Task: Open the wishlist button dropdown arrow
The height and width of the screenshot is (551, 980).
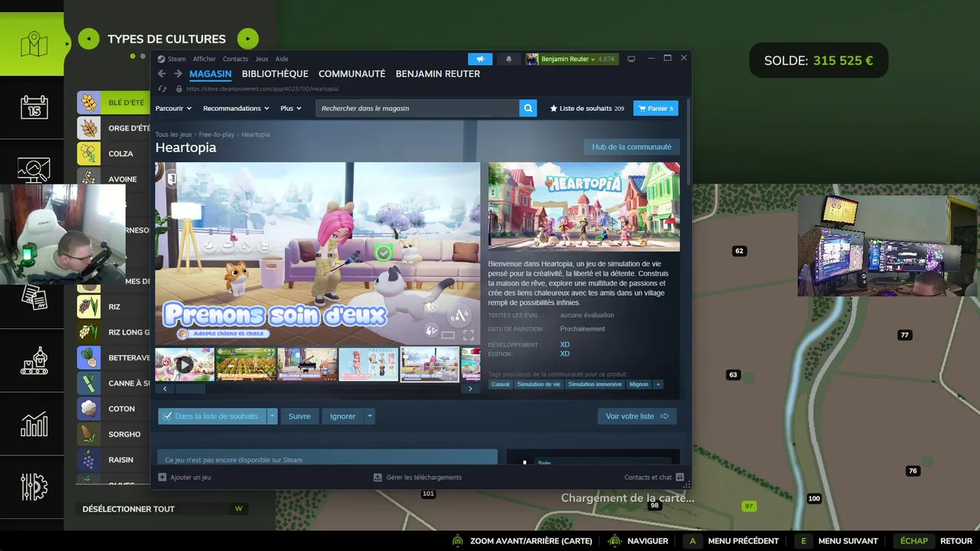Action: (x=272, y=416)
